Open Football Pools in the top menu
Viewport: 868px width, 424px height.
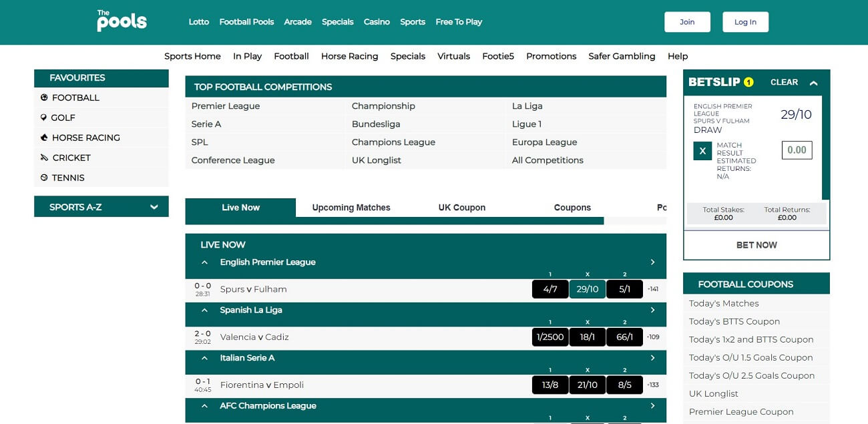(x=246, y=22)
